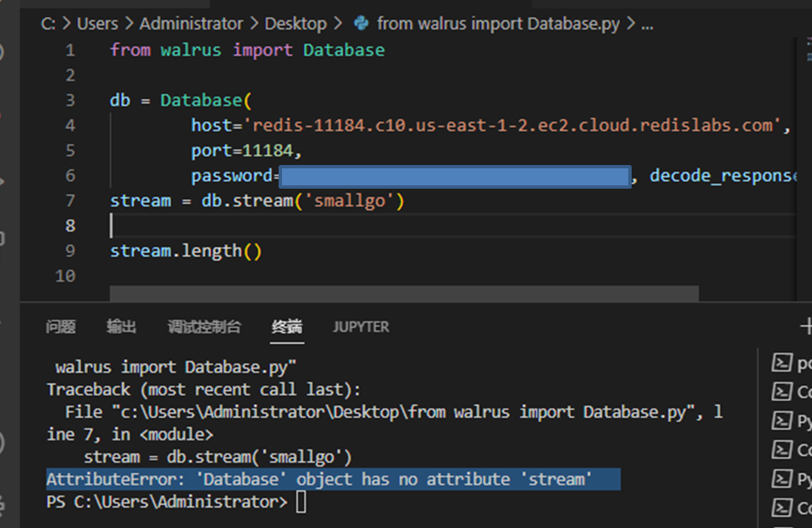The width and height of the screenshot is (812, 528).
Task: Click the 'PS C:\Users\Administrator>' prompt
Action: coord(167,502)
